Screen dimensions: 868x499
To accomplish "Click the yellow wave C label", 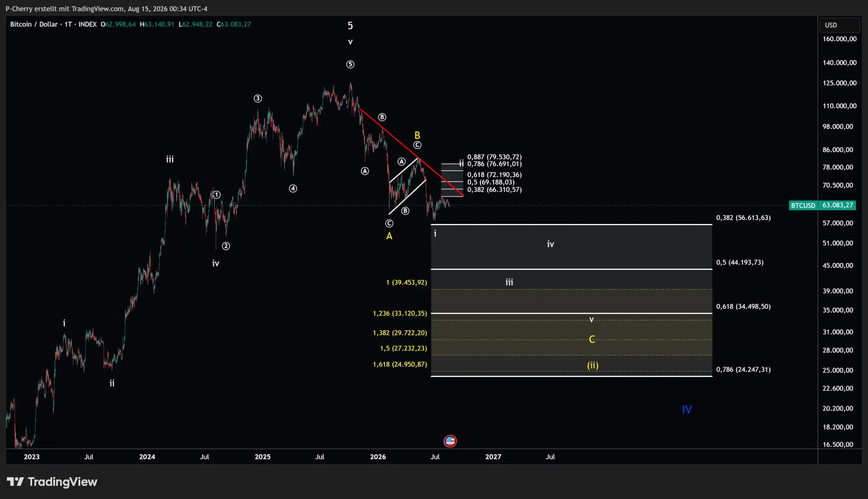I will 592,339.
